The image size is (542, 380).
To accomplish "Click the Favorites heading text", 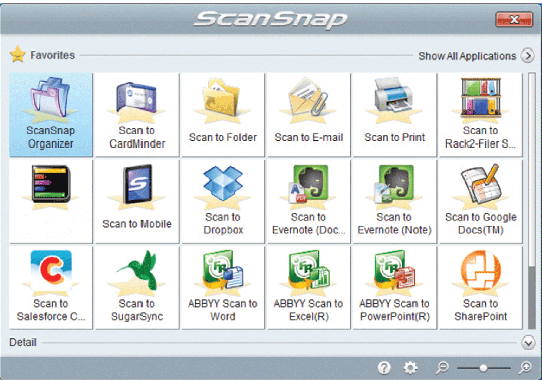I will click(53, 55).
